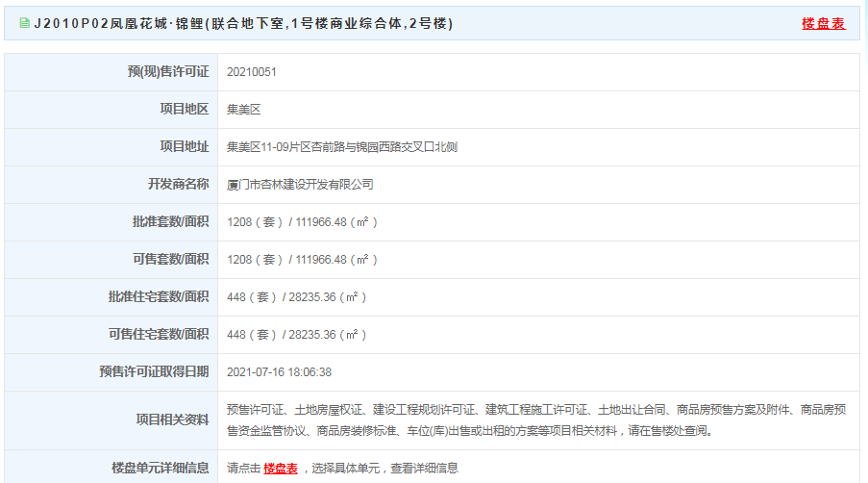Select the address 集美区11-09片区杏前路与锦园西路交叉口北侧
This screenshot has width=868, height=483.
pos(342,147)
